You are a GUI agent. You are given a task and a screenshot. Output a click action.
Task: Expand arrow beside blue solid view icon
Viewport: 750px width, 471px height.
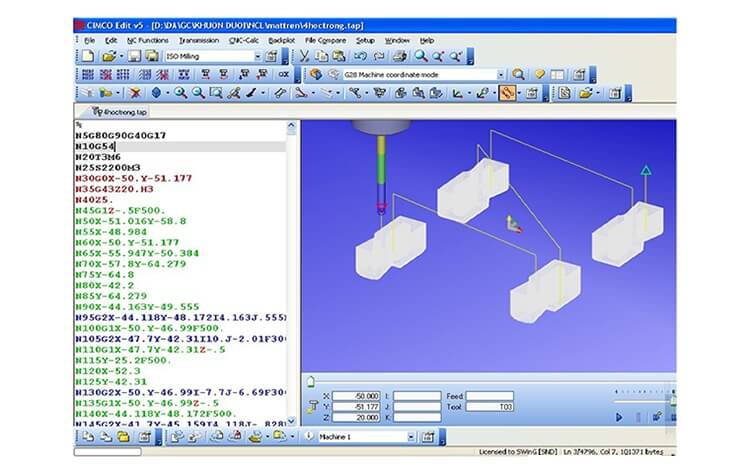coord(167,93)
